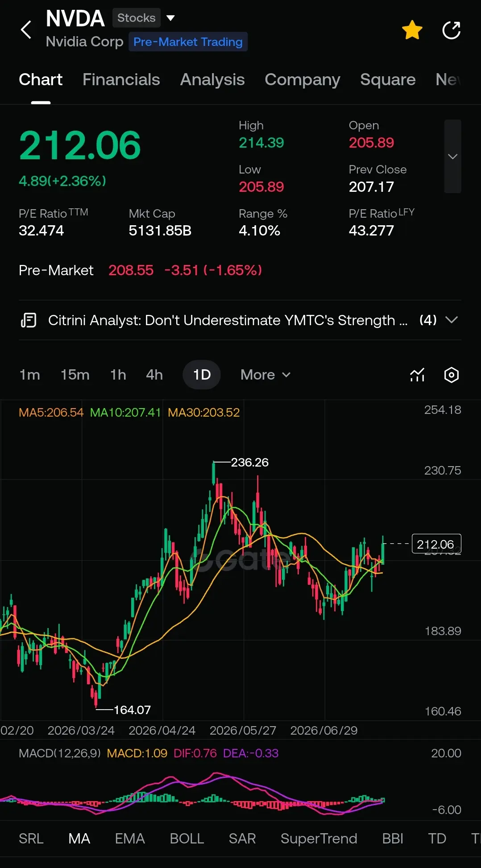Tap the 2026/05/27 date axis label
The image size is (481, 868).
point(243,730)
